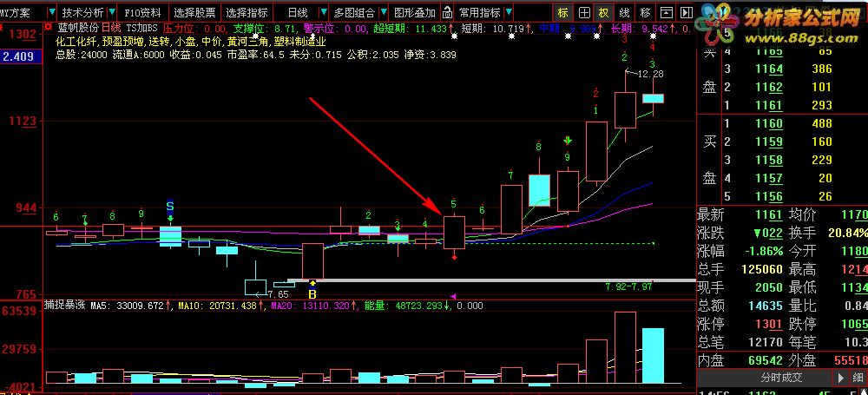Click the yellow B buy signal marker

click(312, 293)
